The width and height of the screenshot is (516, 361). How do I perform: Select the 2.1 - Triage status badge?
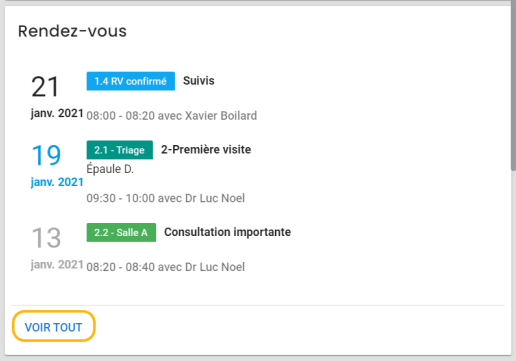[x=120, y=150]
